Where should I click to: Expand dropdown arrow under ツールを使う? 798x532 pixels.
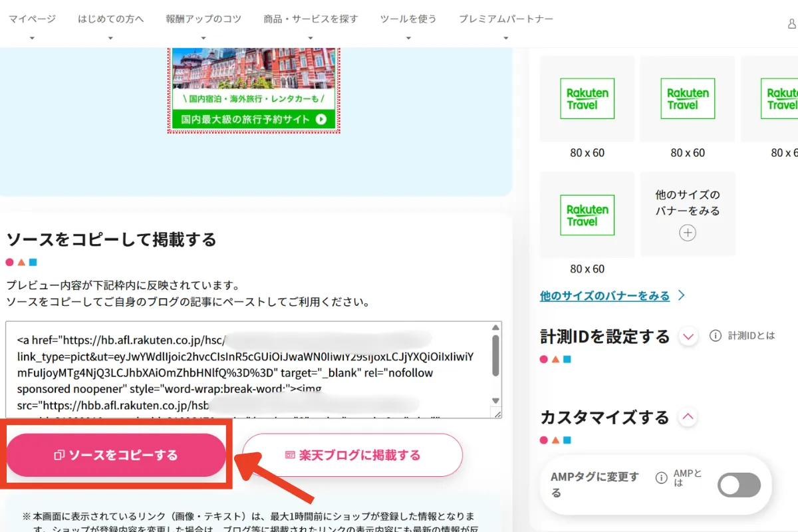(x=408, y=38)
